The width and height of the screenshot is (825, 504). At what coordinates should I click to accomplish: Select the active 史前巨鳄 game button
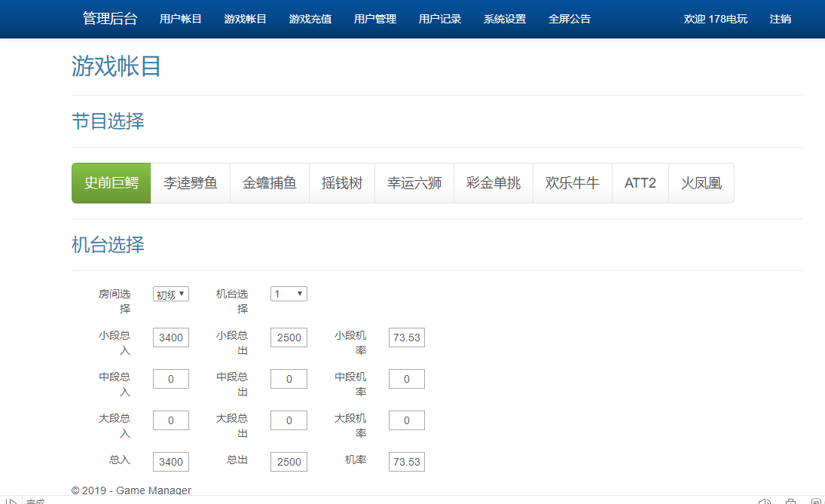tap(111, 182)
